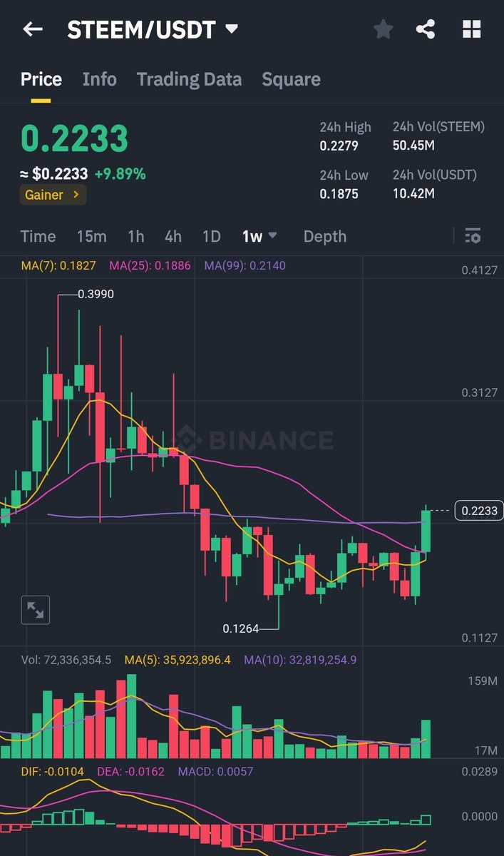Tap the 0.3990 high price marker
The image size is (504, 856).
pos(96,294)
